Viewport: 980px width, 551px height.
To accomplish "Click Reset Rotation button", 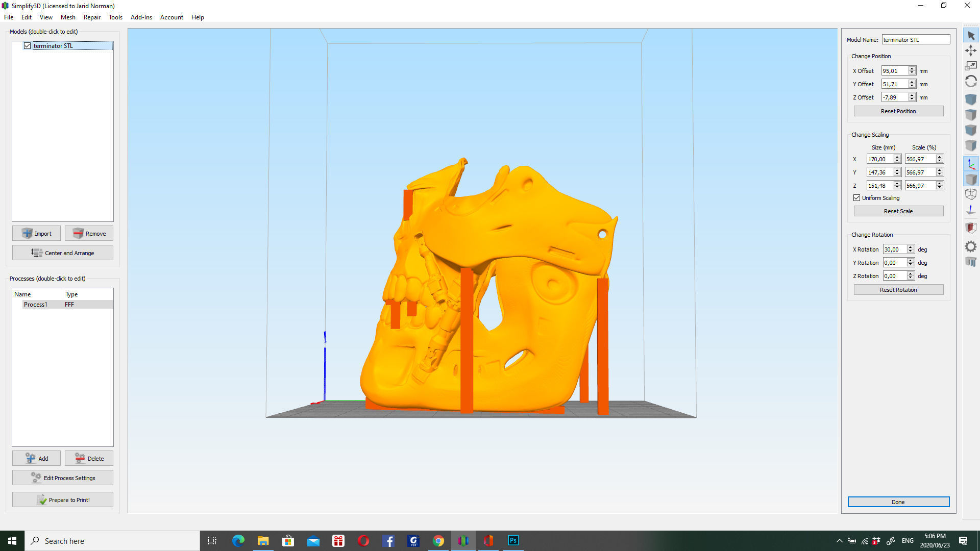I will tap(898, 290).
